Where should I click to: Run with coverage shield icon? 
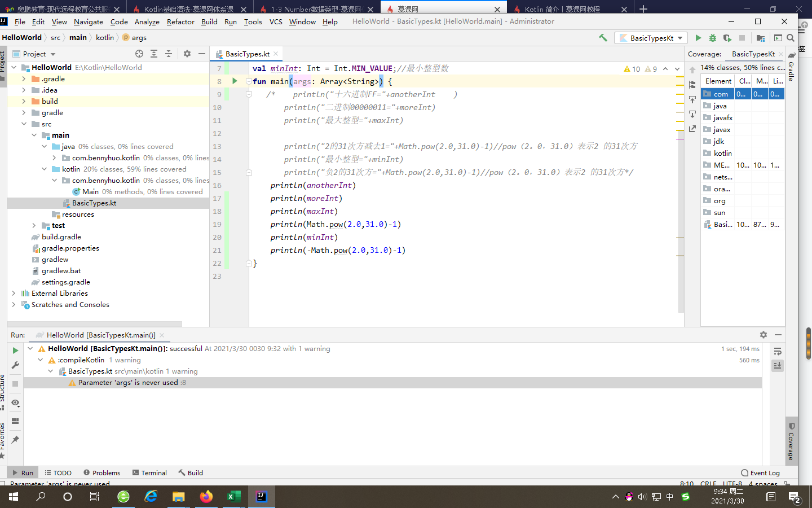click(x=727, y=38)
